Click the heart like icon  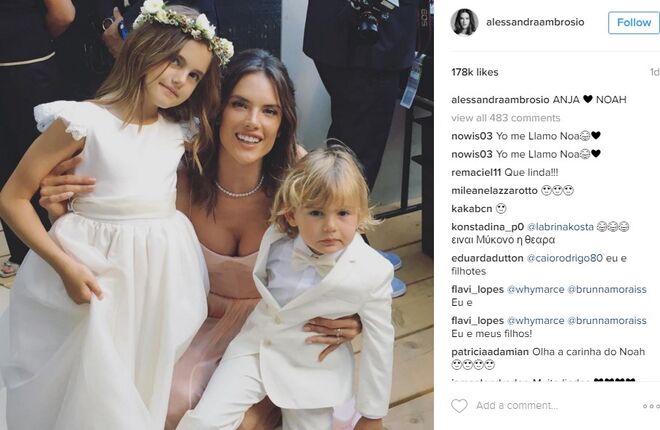tap(459, 406)
